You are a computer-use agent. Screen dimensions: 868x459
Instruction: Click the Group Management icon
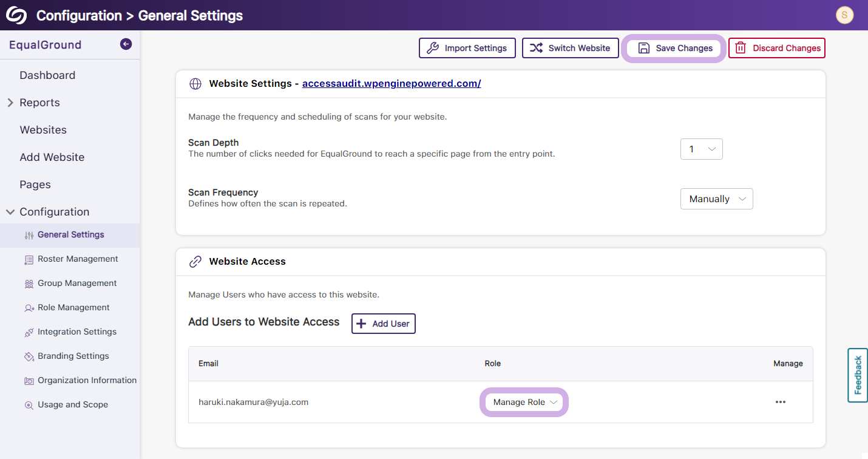point(29,284)
